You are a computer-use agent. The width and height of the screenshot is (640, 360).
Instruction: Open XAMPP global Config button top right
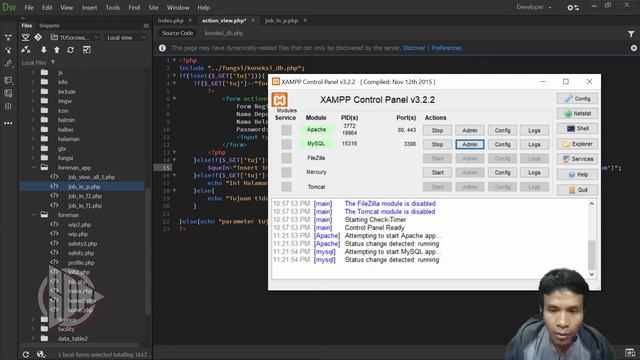577,99
